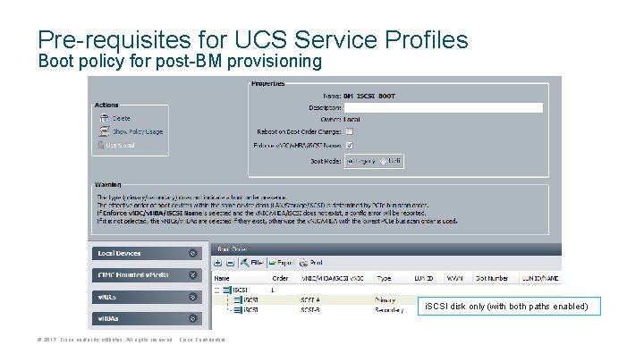Open the CIMC Mounted vMedia accordion header

click(147, 274)
